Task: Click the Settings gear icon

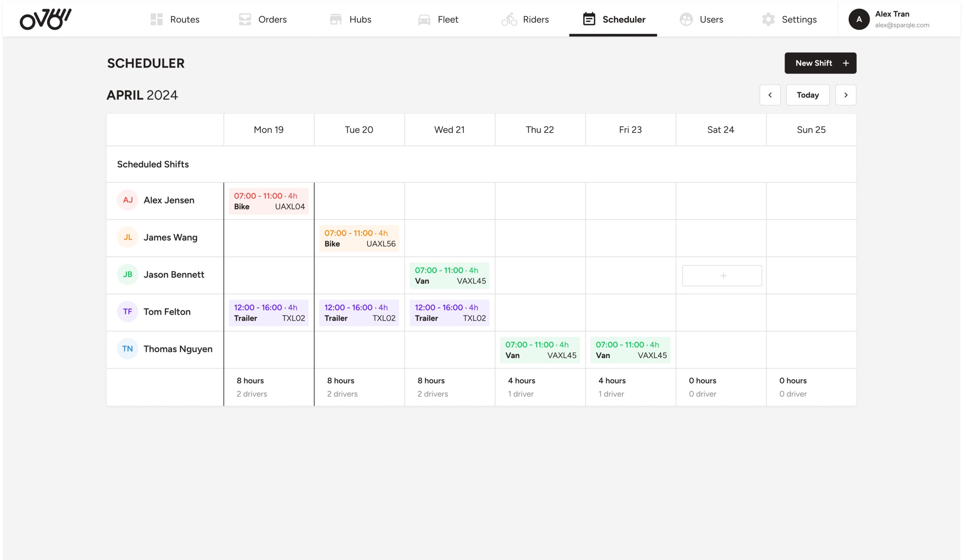Action: [x=768, y=19]
